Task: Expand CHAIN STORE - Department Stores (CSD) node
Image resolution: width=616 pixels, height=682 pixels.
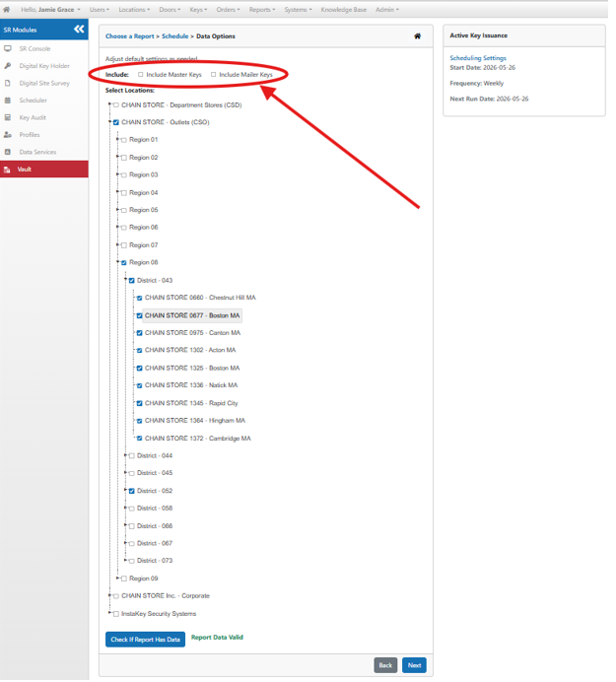Action: [x=109, y=103]
